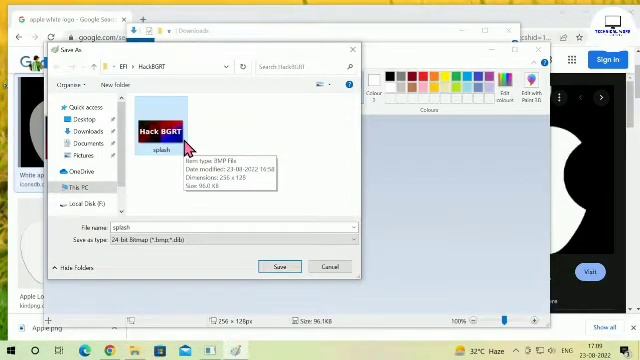Open File Explorer from taskbar
Screen dimensions: 640x360
[x=135, y=351]
